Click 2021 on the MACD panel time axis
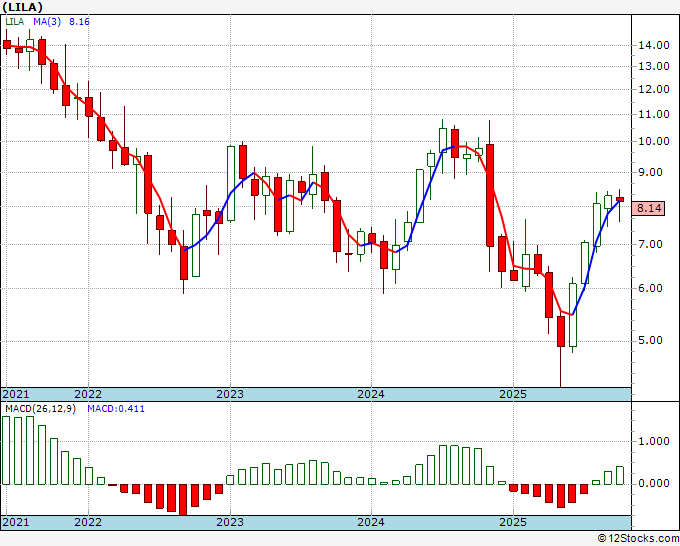Screen dimensions: 680x546 click(x=16, y=522)
